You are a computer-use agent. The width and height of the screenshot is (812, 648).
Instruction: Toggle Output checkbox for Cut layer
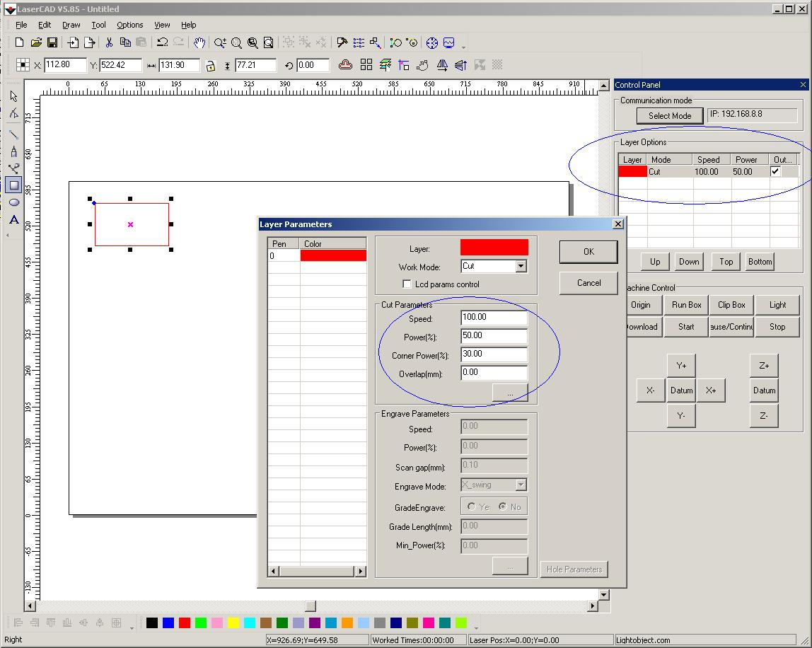[x=776, y=171]
